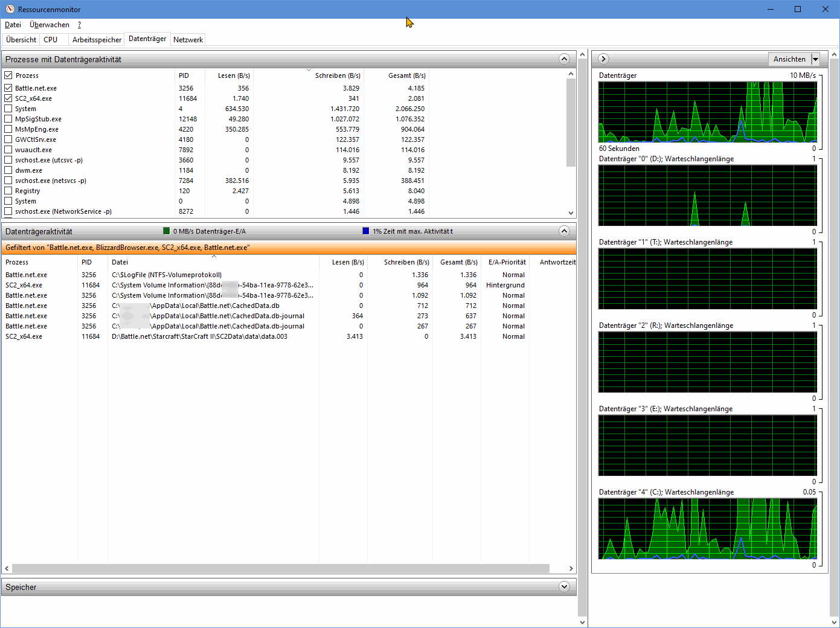
Task: Click the Datenträger 10 MB/s graph
Action: 707,112
